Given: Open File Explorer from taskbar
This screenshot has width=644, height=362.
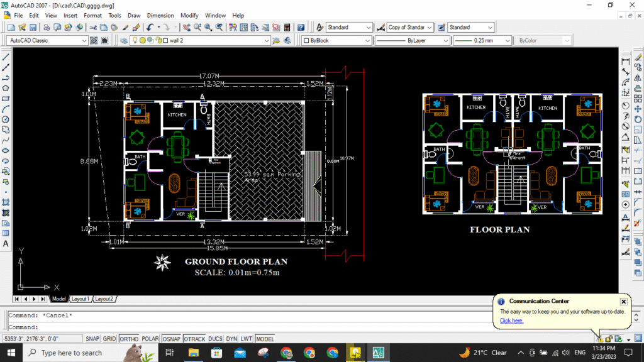Looking at the screenshot, I should [194, 353].
